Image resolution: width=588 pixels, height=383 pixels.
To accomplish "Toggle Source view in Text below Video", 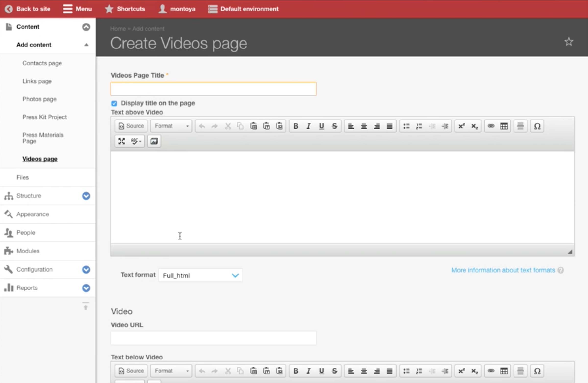I will coord(131,371).
